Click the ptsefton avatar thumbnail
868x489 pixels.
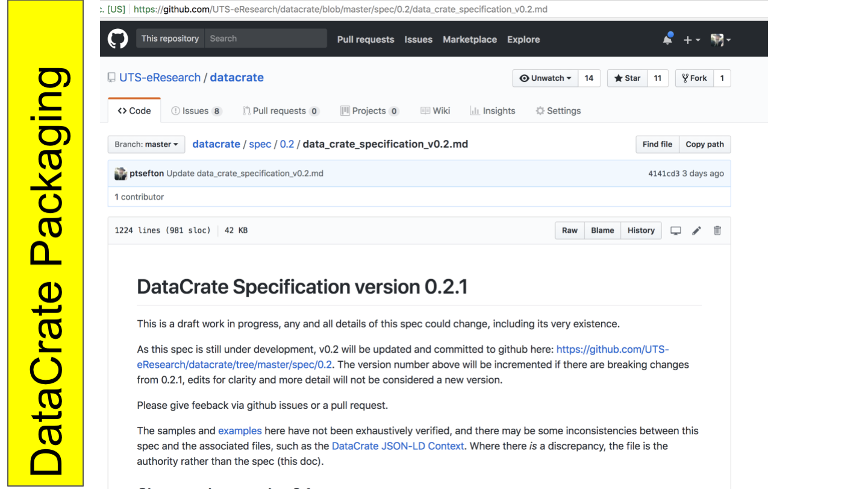point(120,174)
